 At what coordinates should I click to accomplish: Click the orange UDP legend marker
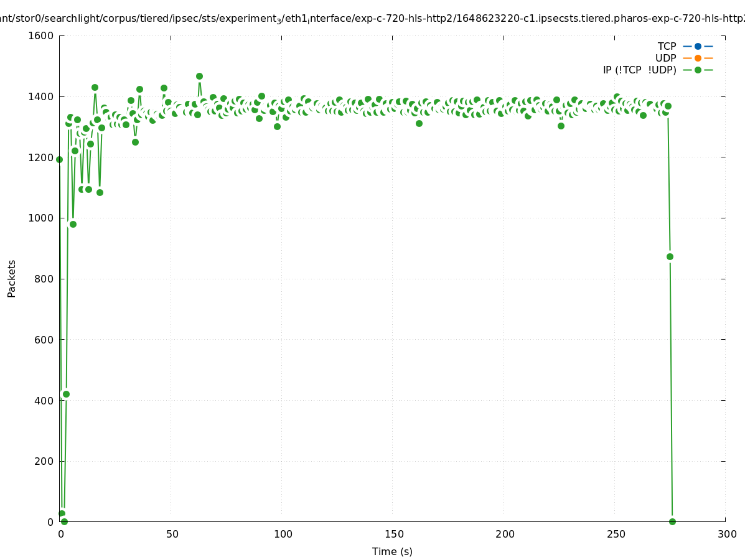[x=698, y=58]
